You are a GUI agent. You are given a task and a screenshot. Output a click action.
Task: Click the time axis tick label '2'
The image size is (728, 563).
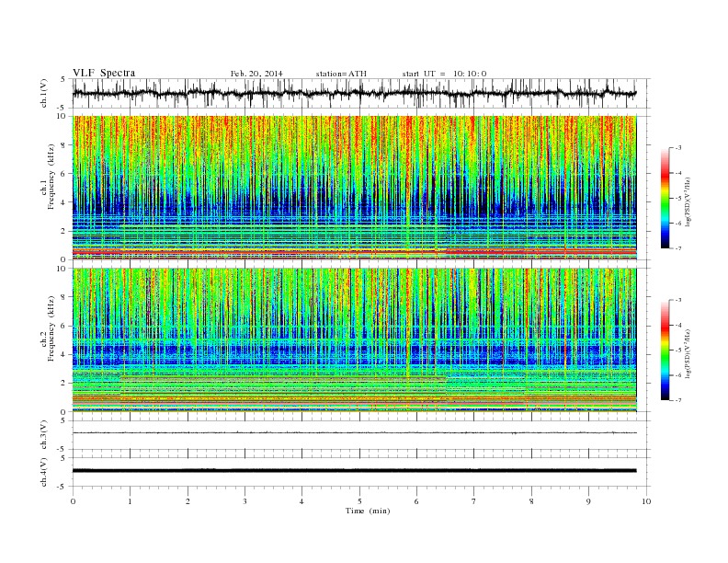pos(188,501)
